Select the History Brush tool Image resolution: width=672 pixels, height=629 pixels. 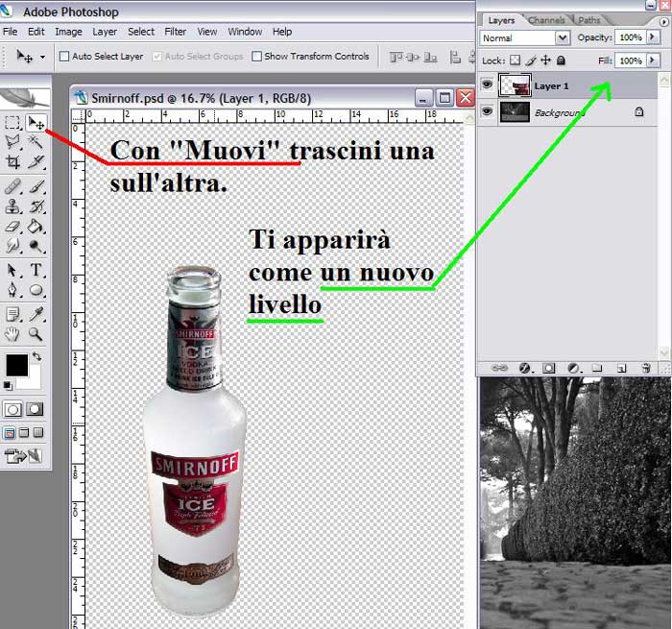[36, 206]
